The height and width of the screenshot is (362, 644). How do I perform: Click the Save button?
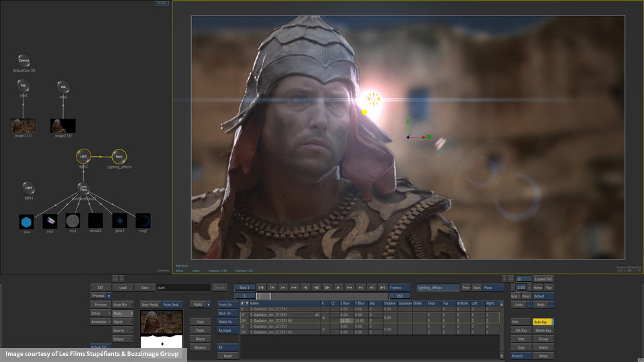tap(145, 288)
